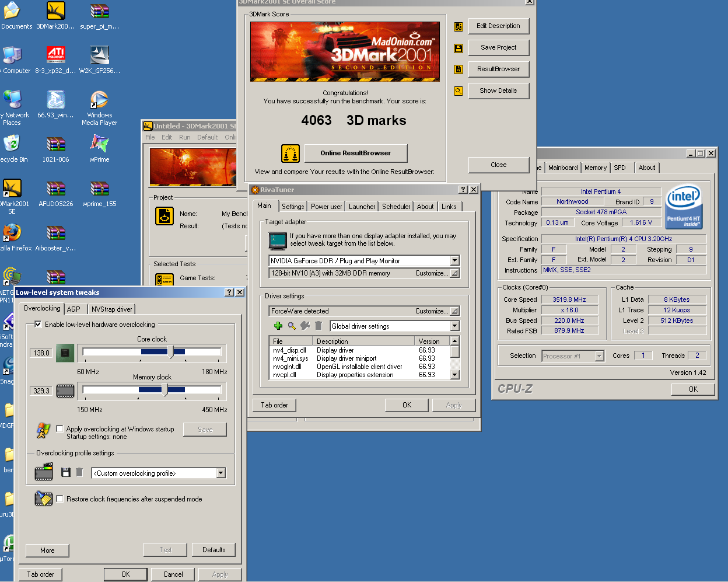Click the core clock value field 138.0
The height and width of the screenshot is (582, 728).
pos(41,353)
